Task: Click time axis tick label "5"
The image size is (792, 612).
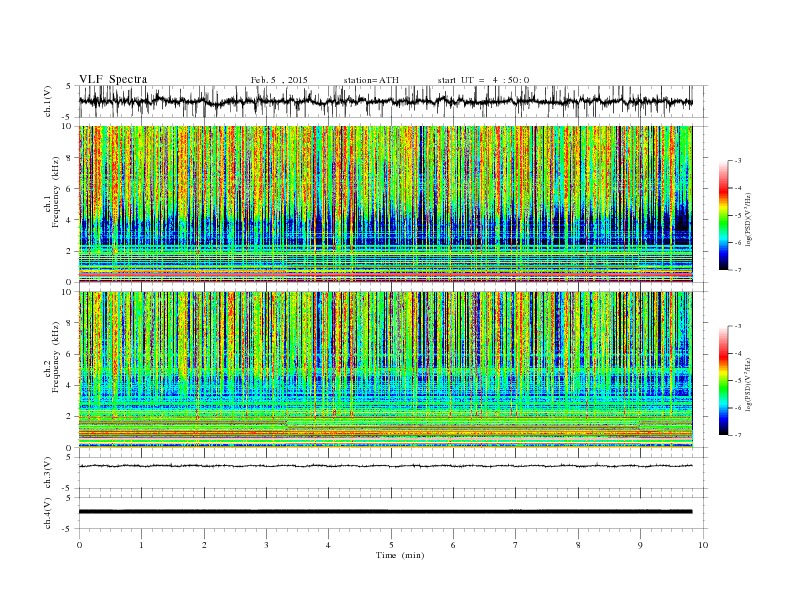Action: (x=391, y=545)
